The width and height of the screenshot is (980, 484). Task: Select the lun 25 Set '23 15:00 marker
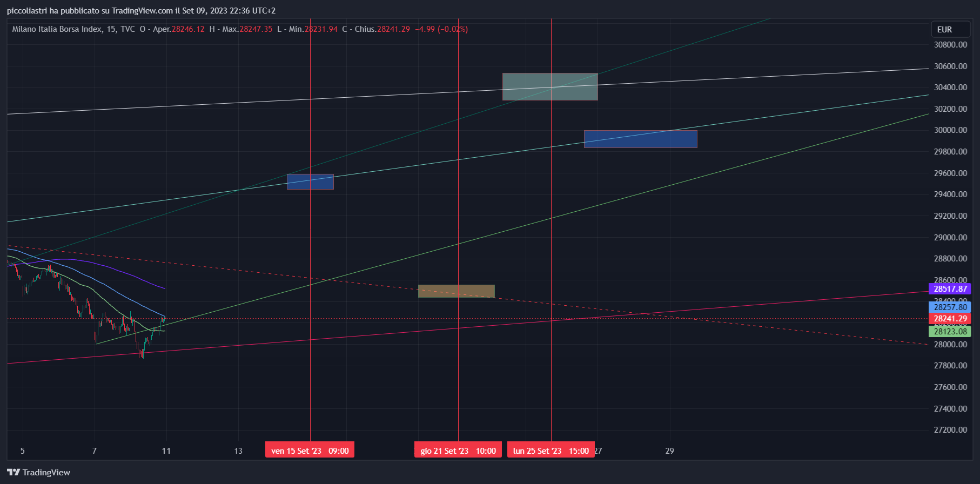[x=551, y=451]
